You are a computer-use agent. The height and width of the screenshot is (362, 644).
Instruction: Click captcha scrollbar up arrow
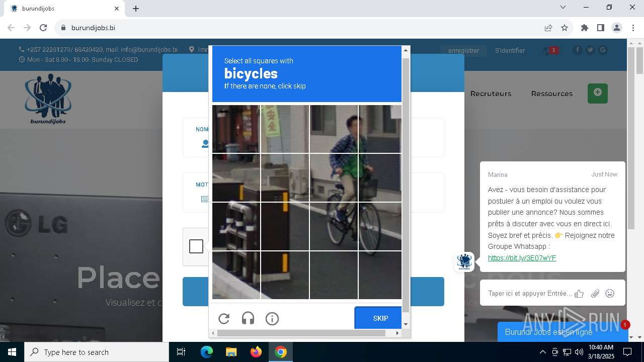pyautogui.click(x=406, y=50)
